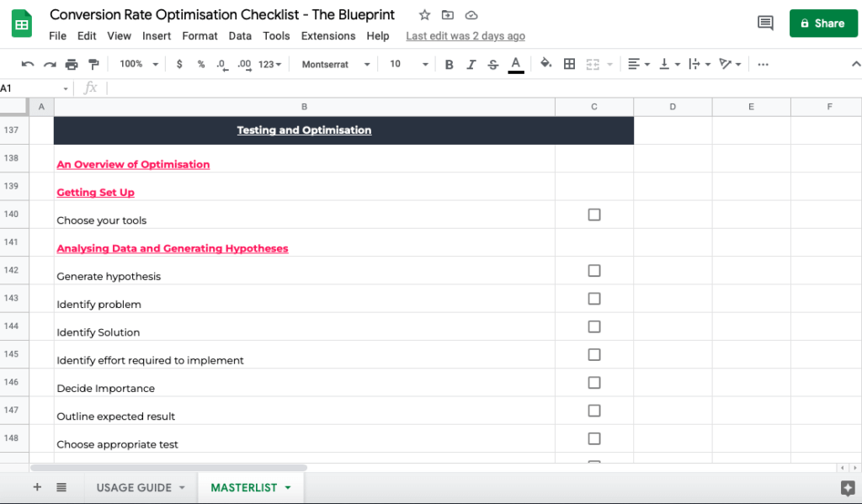Click the Print icon

click(72, 64)
